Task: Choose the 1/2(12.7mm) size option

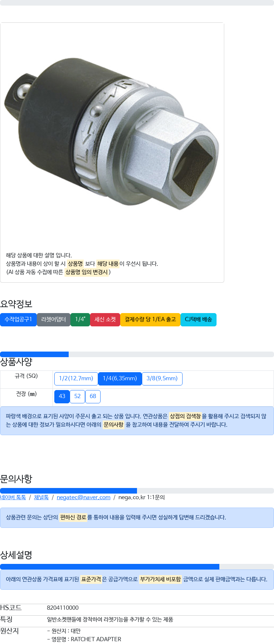Action: click(x=76, y=378)
